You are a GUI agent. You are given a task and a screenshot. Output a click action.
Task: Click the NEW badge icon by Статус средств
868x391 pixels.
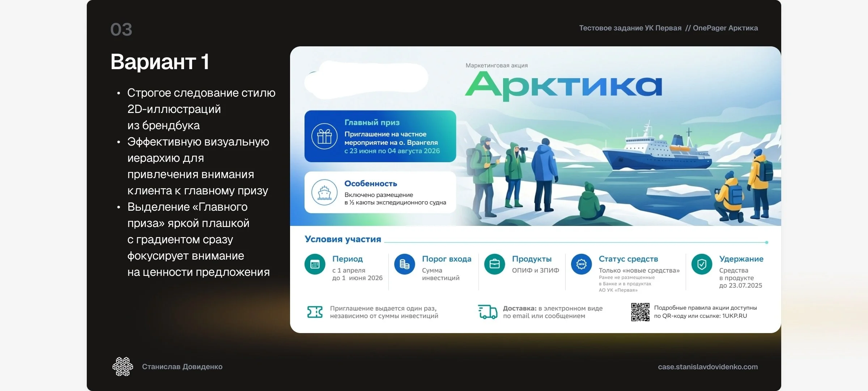click(581, 264)
